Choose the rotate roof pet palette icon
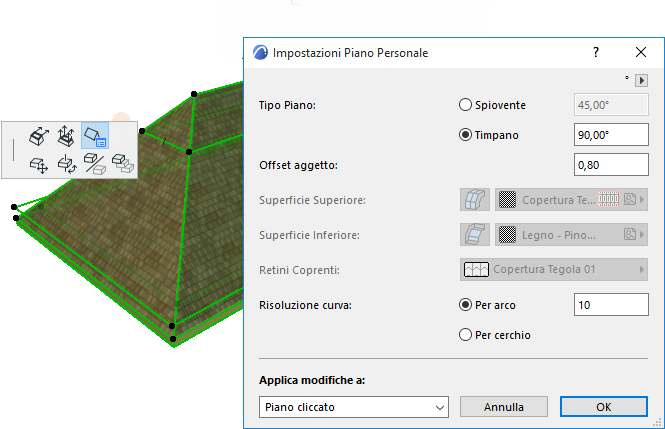 pyautogui.click(x=67, y=164)
